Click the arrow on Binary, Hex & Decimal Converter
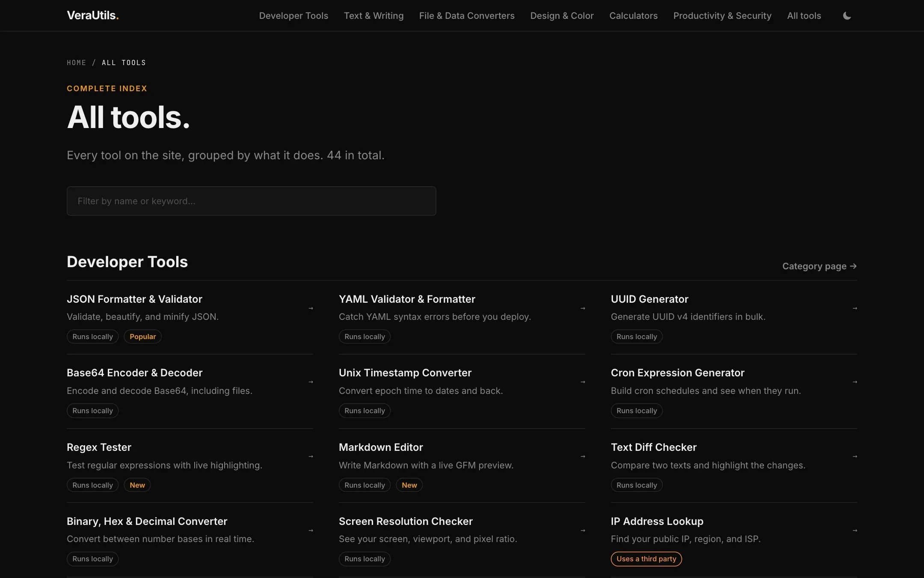924x578 pixels. click(x=311, y=530)
